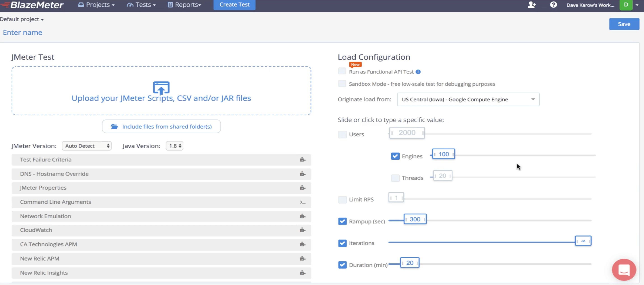
Task: Check the Threads checkbox
Action: [395, 178]
